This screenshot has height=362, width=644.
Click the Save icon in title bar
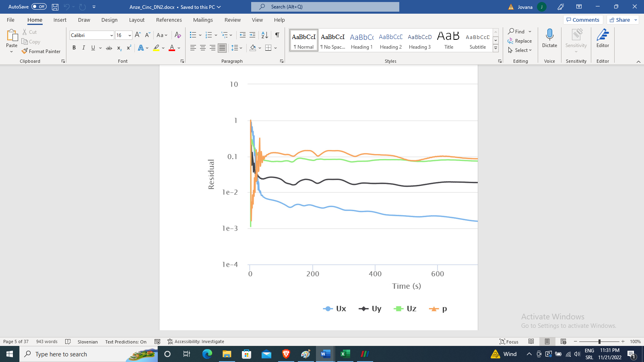pos(55,7)
